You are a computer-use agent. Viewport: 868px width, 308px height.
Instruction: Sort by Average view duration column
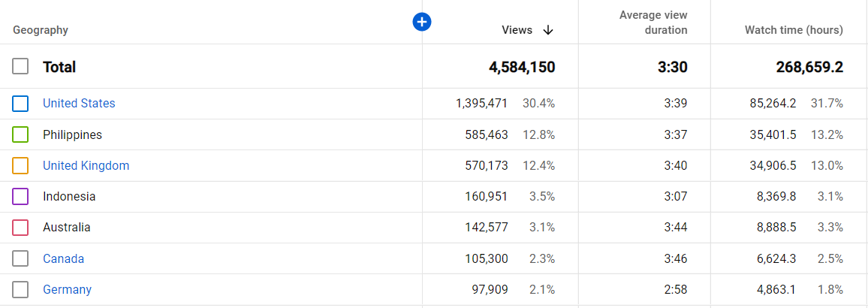pos(653,22)
